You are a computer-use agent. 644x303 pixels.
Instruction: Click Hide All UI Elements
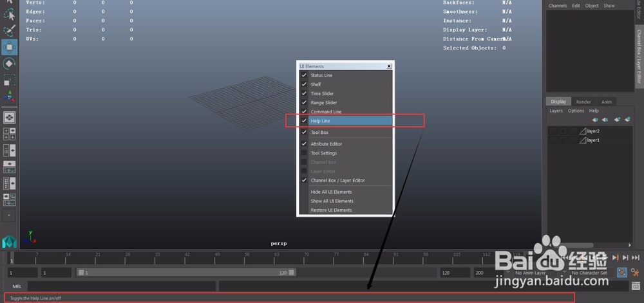click(x=331, y=192)
